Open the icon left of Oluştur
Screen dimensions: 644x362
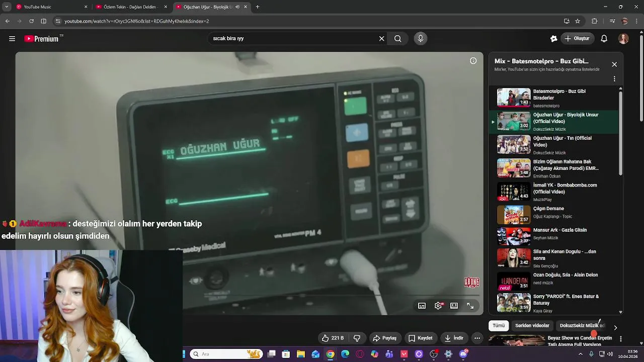(x=553, y=39)
